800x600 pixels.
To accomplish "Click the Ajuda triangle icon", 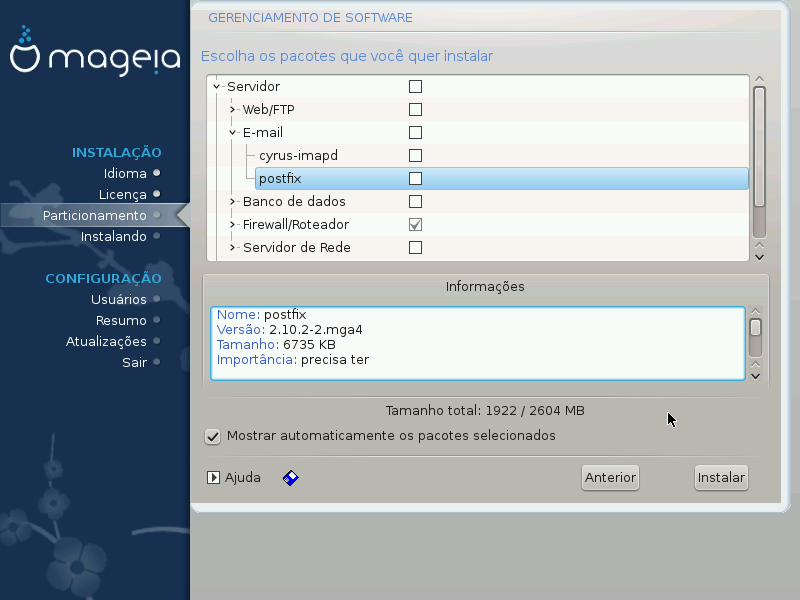I will pyautogui.click(x=213, y=478).
